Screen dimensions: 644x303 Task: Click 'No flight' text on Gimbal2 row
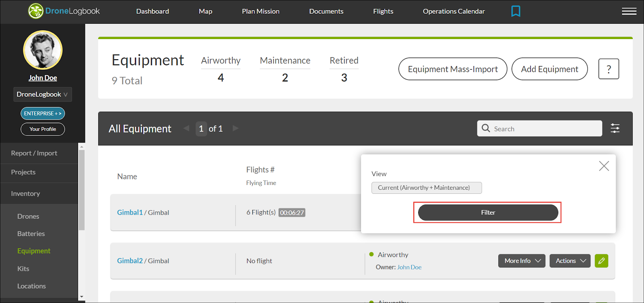tap(259, 261)
